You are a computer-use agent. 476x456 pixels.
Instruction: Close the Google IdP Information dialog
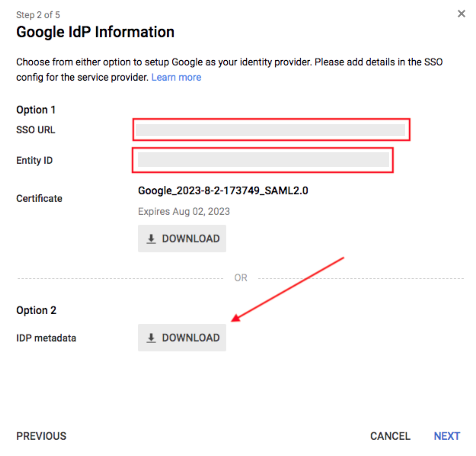click(461, 14)
